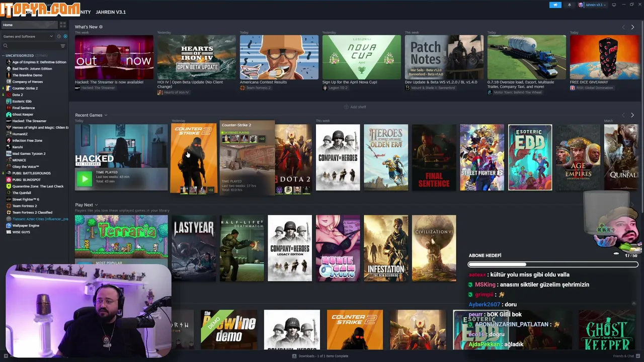644x362 pixels.
Task: Open Dota 2 cover in Recent Games
Action: 293,159
